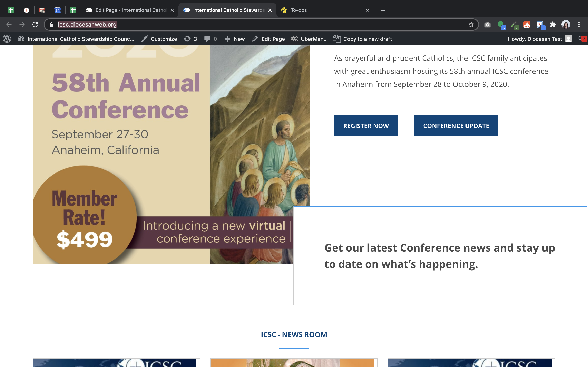
Task: Open the comments bubble showing 0
Action: pos(210,39)
